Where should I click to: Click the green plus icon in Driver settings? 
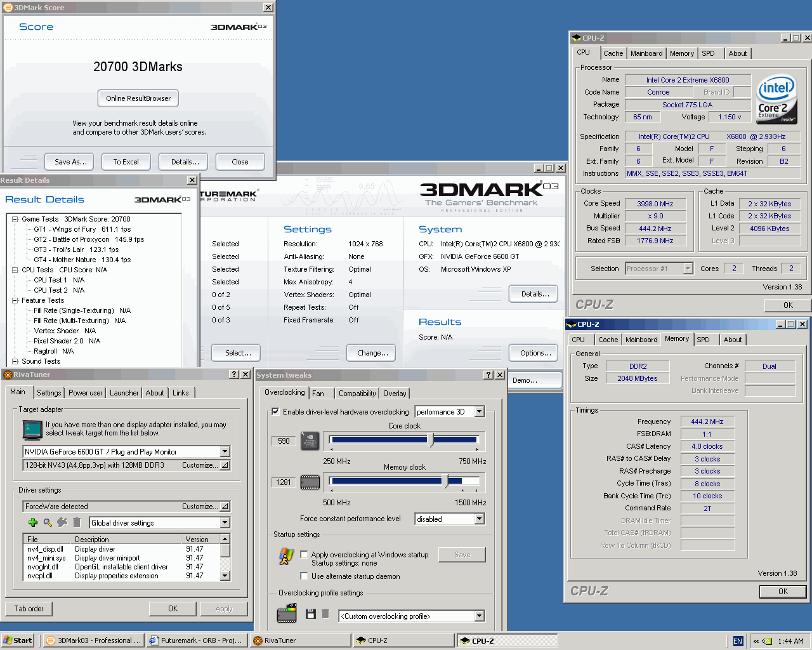pos(33,522)
